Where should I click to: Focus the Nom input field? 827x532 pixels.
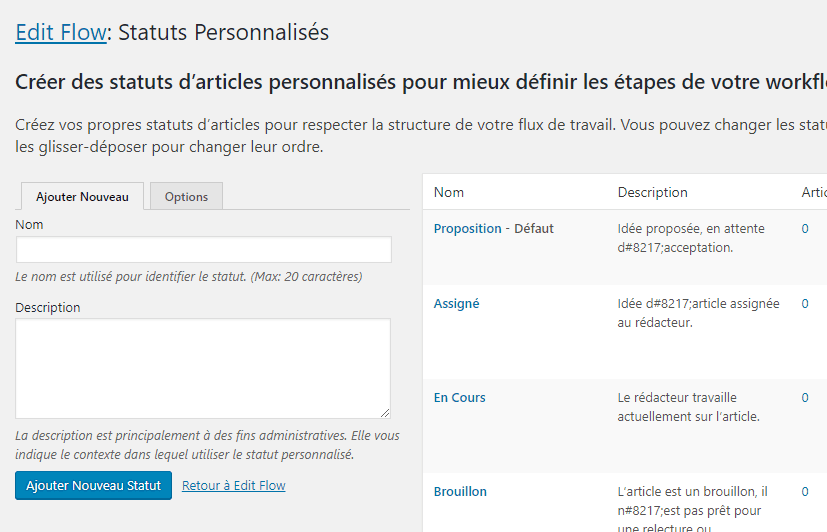click(x=204, y=249)
